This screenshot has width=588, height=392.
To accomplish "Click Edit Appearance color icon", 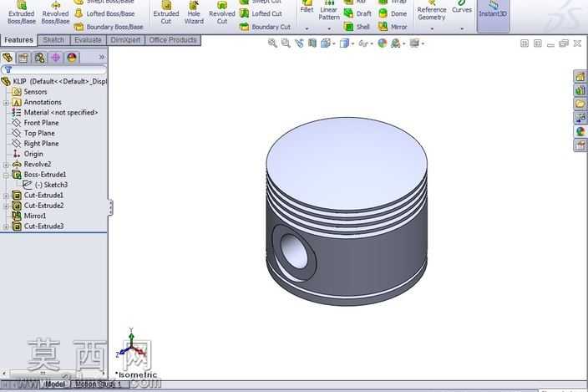I will (x=383, y=43).
